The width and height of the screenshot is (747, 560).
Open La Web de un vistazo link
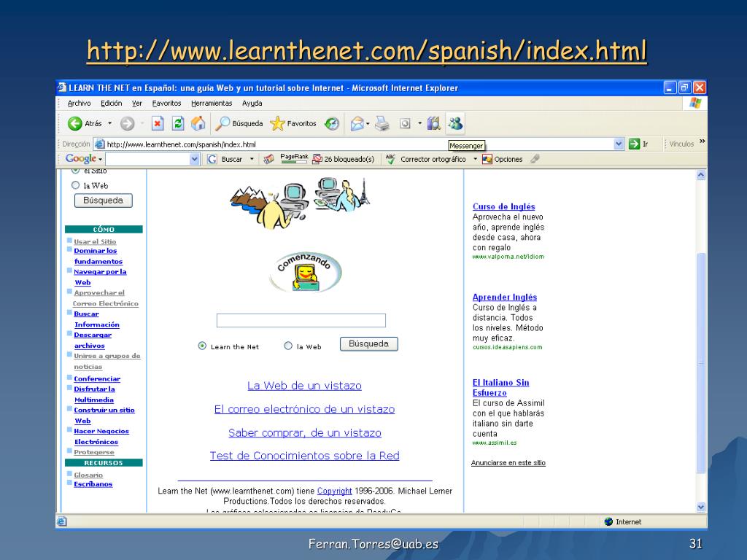pyautogui.click(x=304, y=386)
